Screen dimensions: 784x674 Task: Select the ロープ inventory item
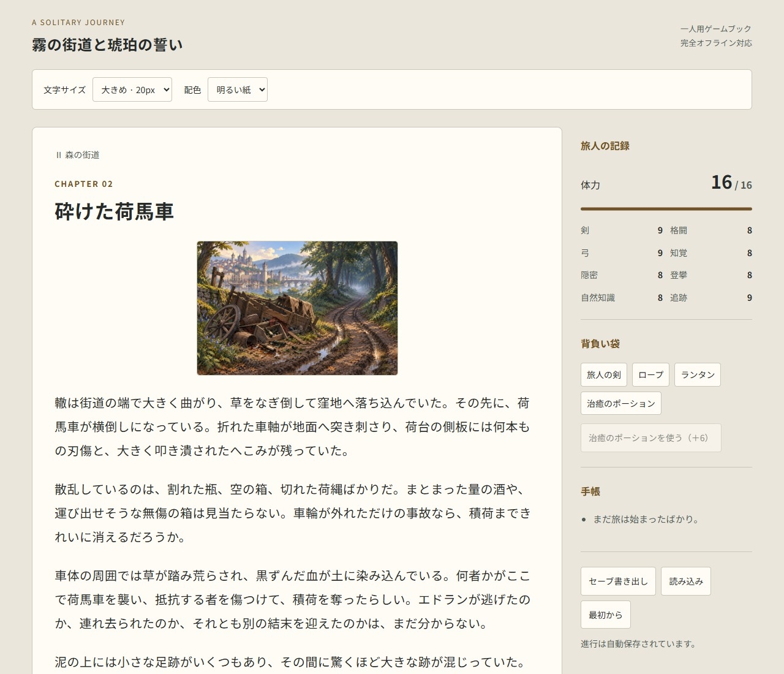(650, 374)
